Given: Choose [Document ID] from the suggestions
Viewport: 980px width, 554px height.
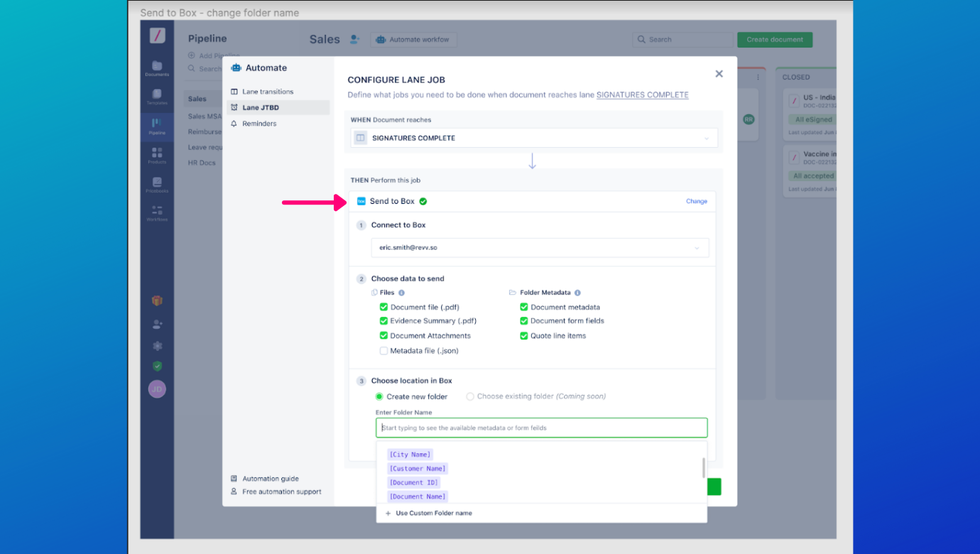Looking at the screenshot, I should pos(414,483).
